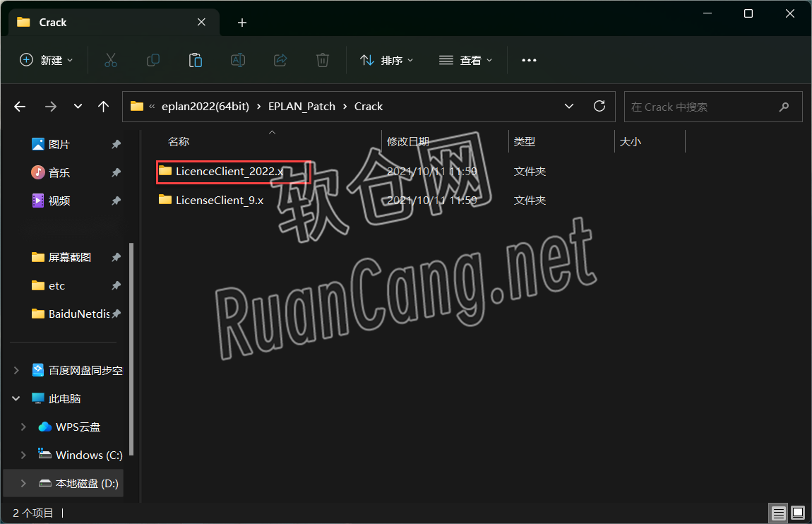The width and height of the screenshot is (812, 524).
Task: Switch to details view layout
Action: pyautogui.click(x=778, y=513)
